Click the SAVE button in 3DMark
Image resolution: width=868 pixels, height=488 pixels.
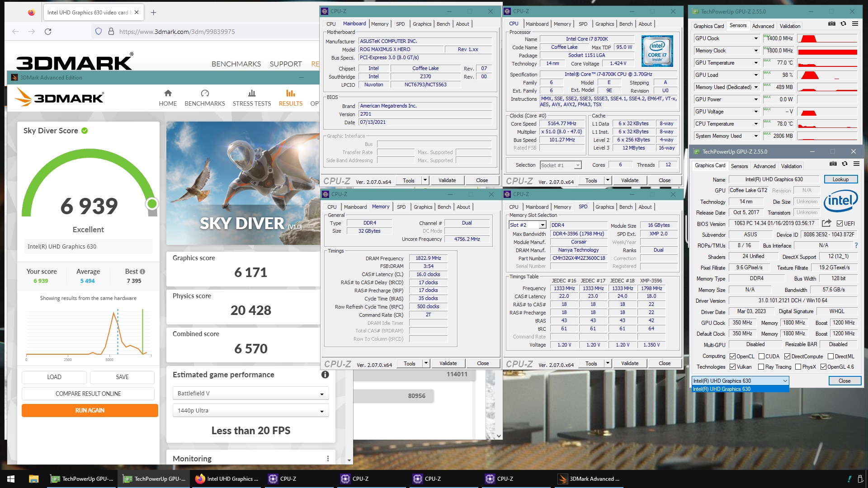[122, 377]
